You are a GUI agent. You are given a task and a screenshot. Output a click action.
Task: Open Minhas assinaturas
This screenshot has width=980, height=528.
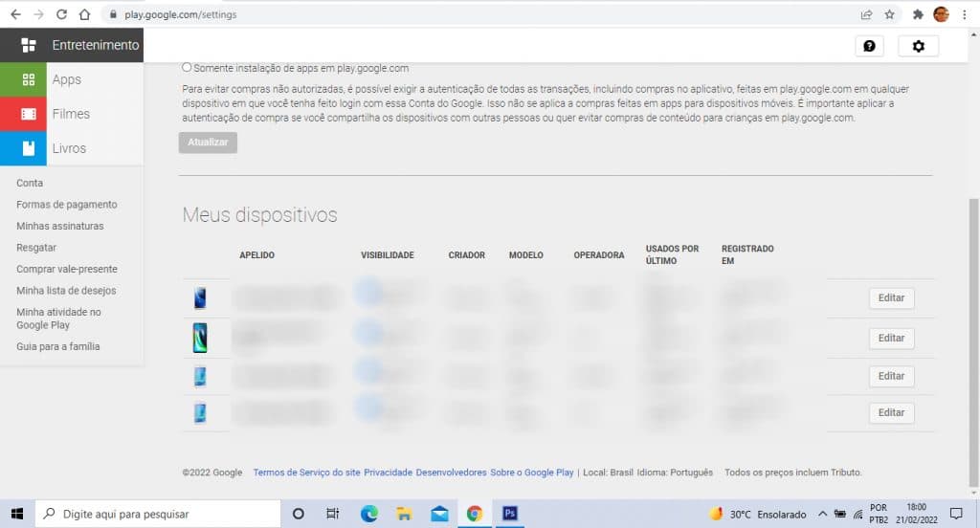pyautogui.click(x=60, y=226)
